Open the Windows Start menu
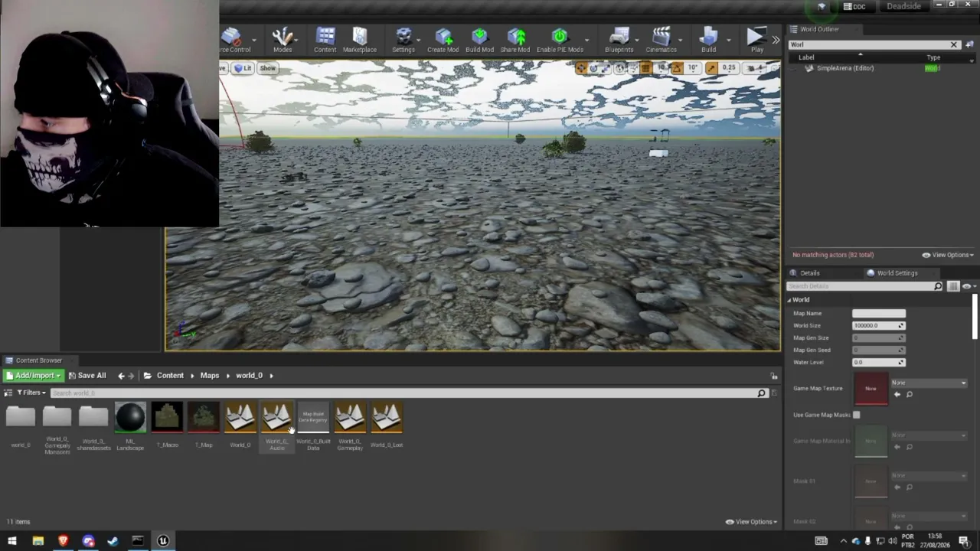The height and width of the screenshot is (551, 980). [12, 541]
